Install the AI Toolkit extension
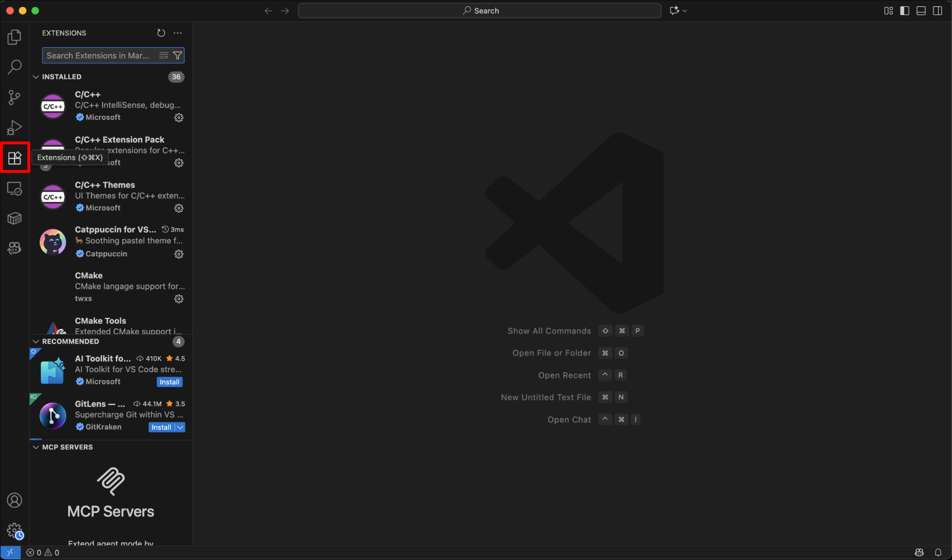The height and width of the screenshot is (560, 952). coord(170,382)
